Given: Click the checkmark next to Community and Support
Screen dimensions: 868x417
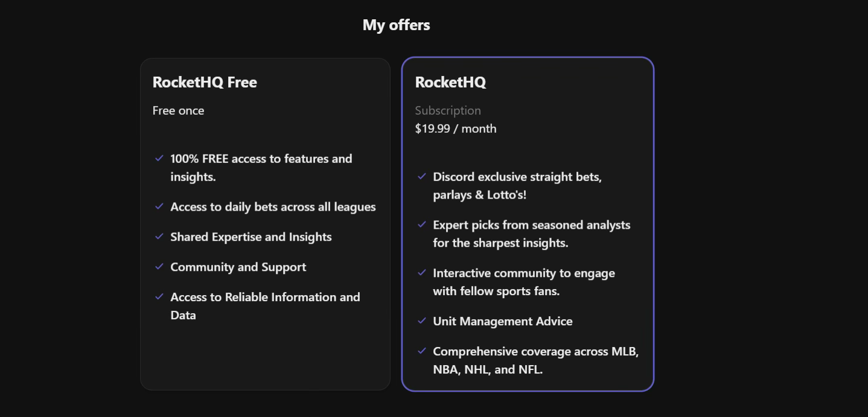Looking at the screenshot, I should (x=159, y=267).
